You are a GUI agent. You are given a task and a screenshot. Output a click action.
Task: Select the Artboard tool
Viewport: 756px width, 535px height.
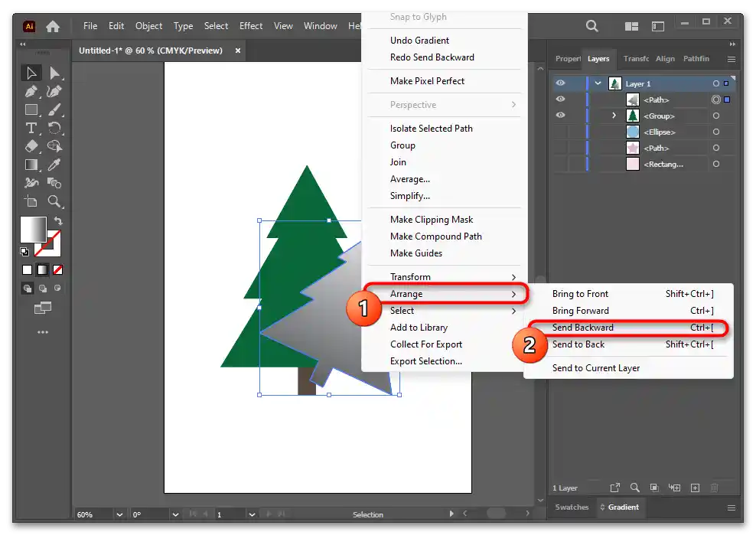tap(31, 201)
